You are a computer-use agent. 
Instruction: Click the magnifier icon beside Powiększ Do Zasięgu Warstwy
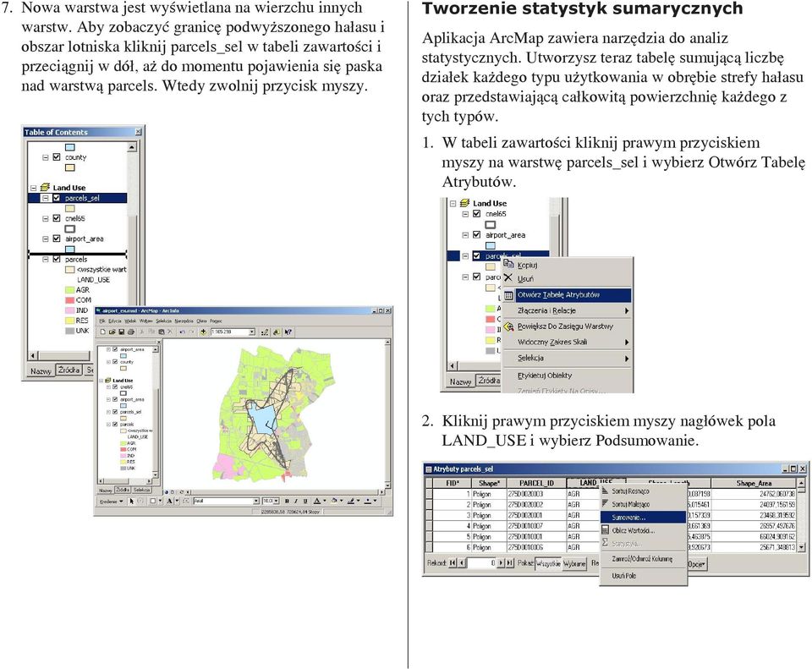coord(508,326)
